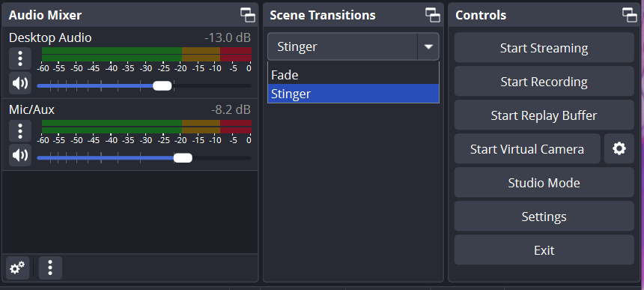The image size is (644, 290).
Task: Click the transition dropdown arrow
Action: [428, 46]
